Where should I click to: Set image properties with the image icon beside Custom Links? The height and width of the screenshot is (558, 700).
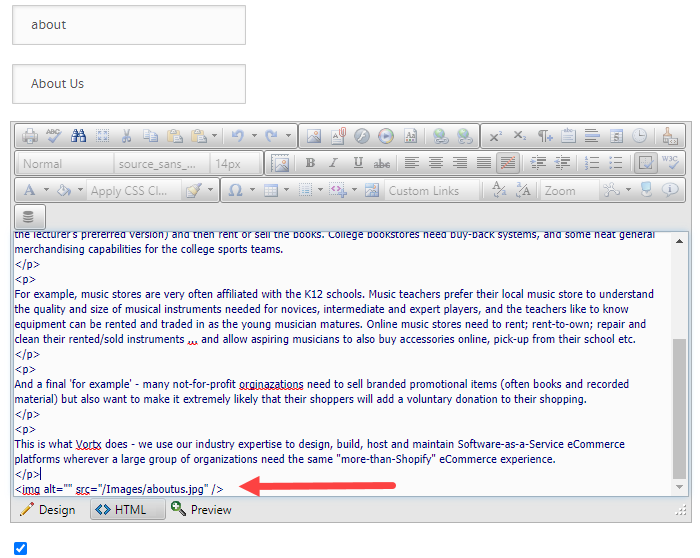tap(371, 191)
